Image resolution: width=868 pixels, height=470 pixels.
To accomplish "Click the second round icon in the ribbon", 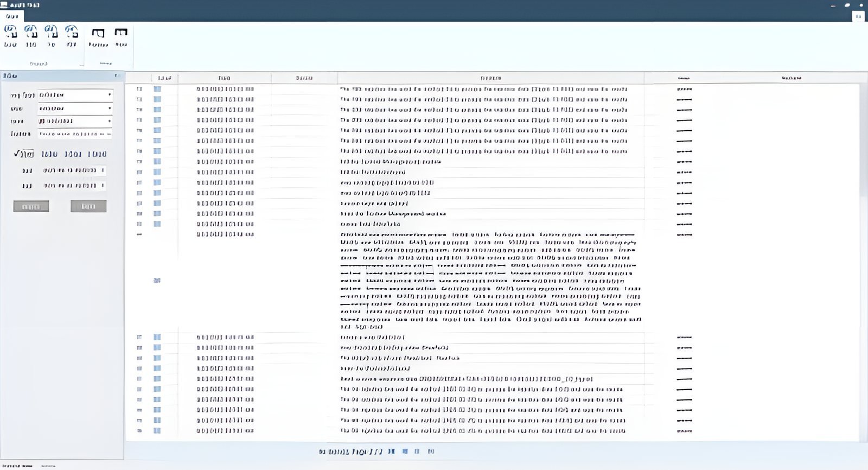I will click(x=31, y=31).
